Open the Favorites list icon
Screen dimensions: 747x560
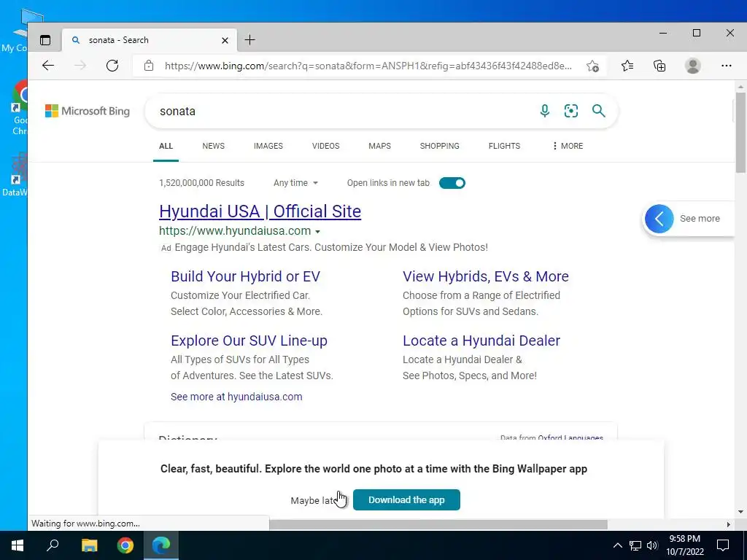tap(627, 66)
